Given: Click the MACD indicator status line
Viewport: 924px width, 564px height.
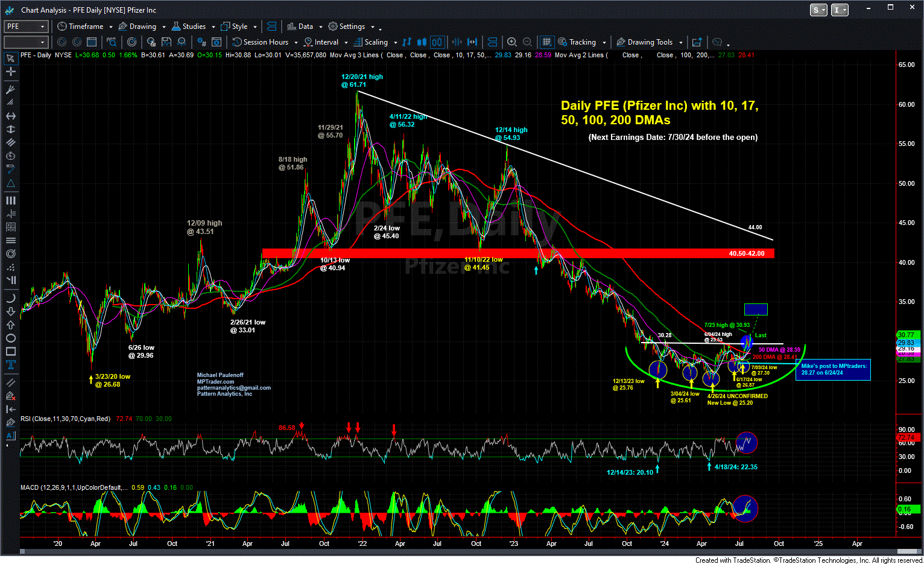Looking at the screenshot, I should click(107, 487).
